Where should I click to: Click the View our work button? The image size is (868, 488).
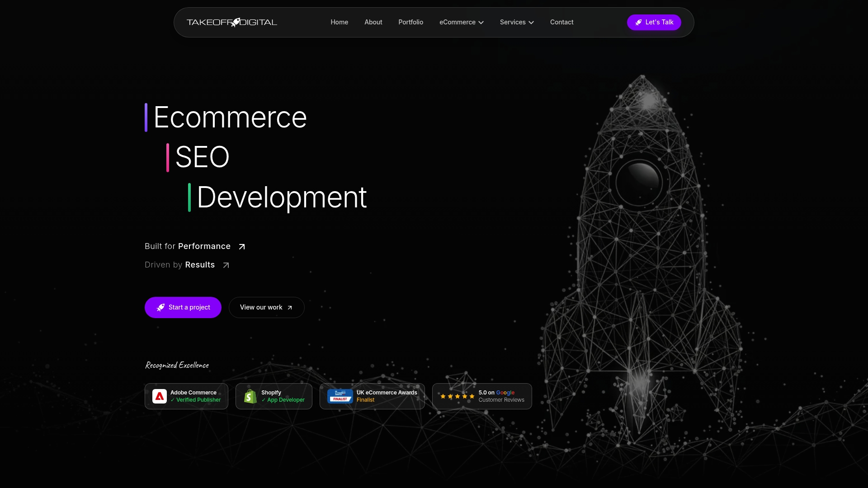(267, 307)
